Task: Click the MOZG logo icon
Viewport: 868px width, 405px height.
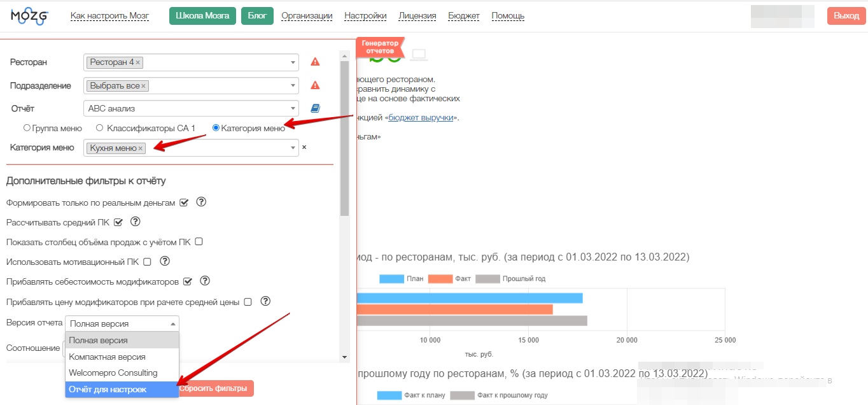Action: 29,17
